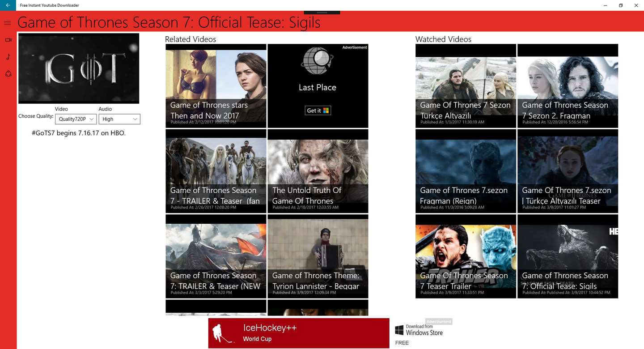Open watched video '7.sezon Fragman (Reign)'

[466, 171]
